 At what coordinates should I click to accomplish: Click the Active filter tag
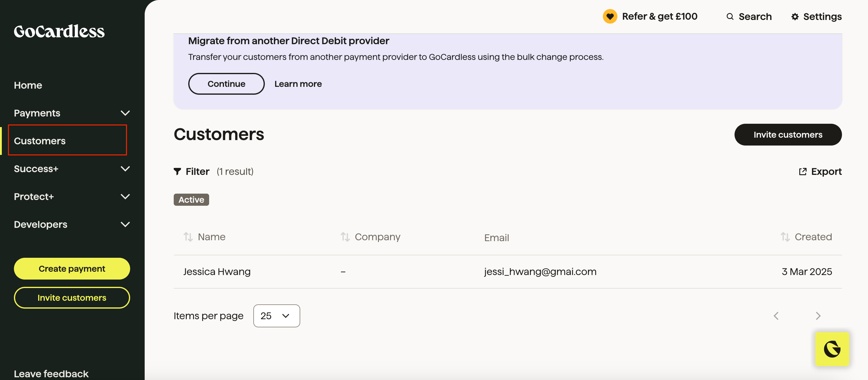click(191, 200)
